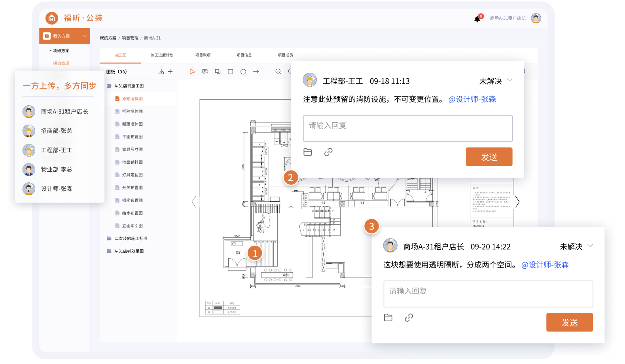Click 项目管理 in breadcrumb
Screen dimensions: 625x364
[x=130, y=38]
